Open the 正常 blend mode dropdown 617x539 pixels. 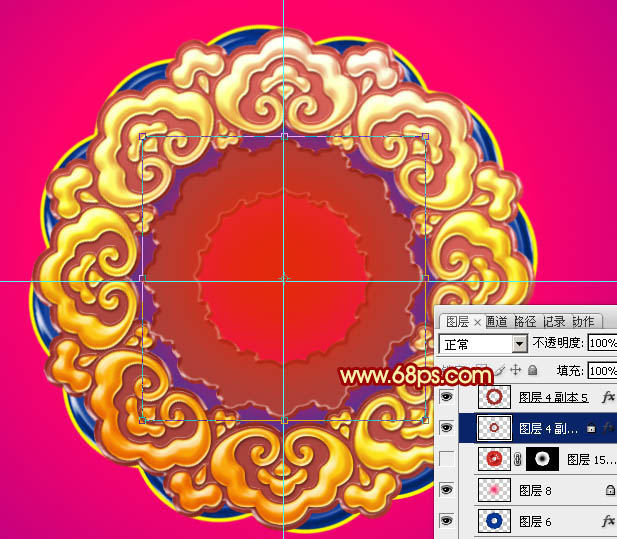point(483,344)
